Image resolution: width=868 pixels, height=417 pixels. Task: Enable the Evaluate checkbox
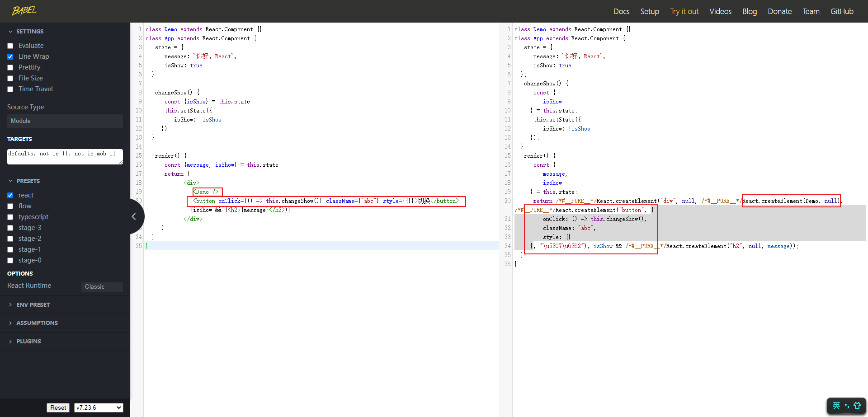click(10, 46)
